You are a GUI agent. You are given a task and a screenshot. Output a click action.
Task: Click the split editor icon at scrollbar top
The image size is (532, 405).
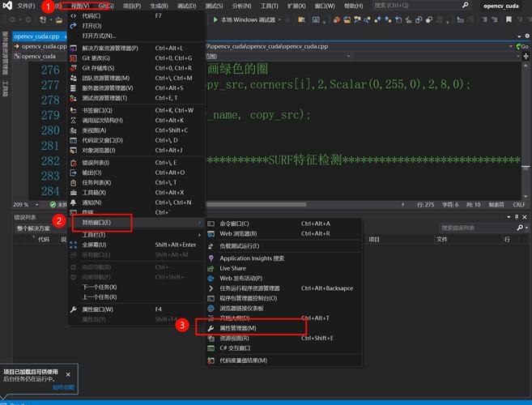[x=526, y=57]
